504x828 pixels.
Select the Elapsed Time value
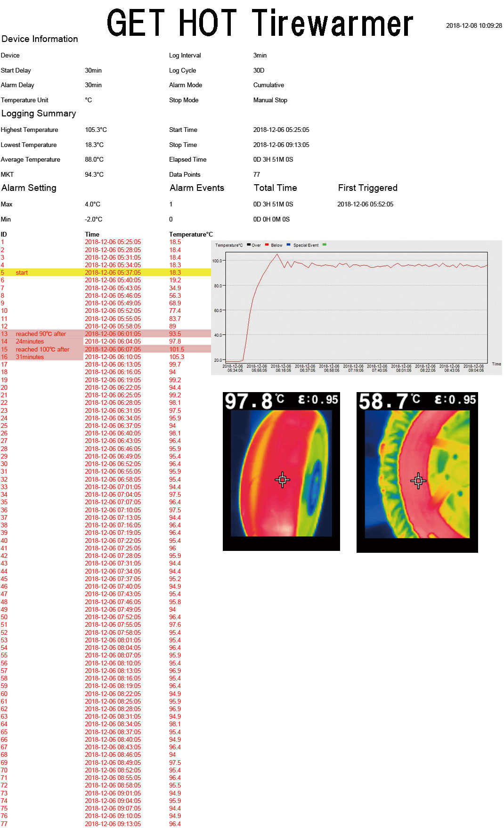click(273, 160)
